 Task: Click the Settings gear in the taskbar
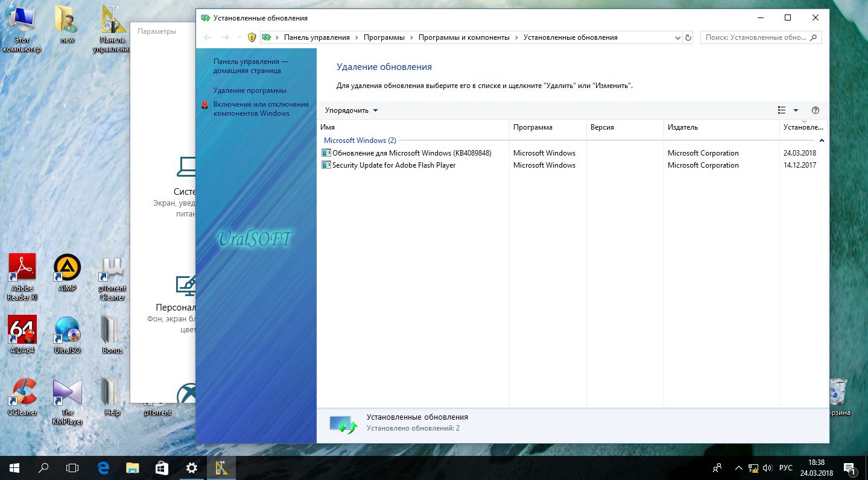[191, 467]
